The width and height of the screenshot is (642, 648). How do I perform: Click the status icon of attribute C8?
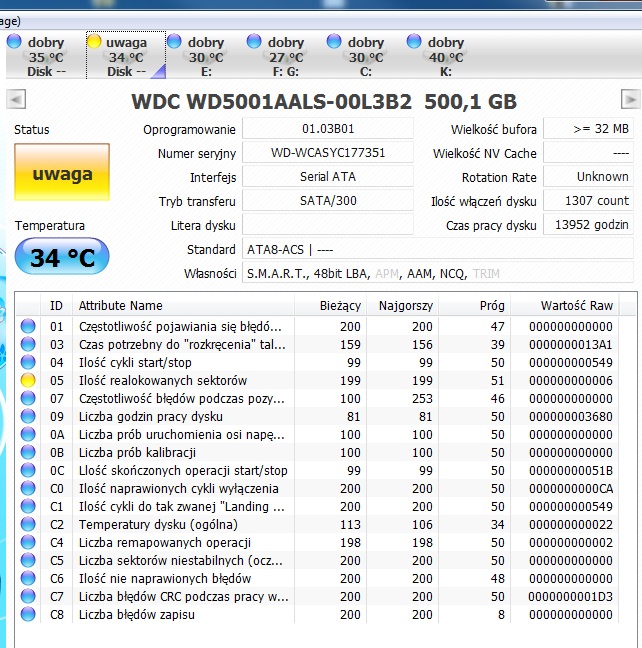click(28, 614)
